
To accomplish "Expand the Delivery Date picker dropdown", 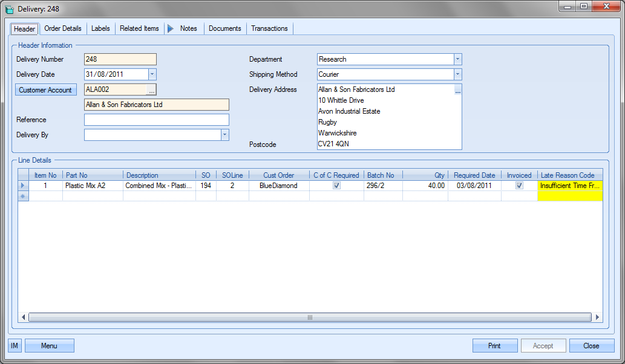I will pos(152,74).
